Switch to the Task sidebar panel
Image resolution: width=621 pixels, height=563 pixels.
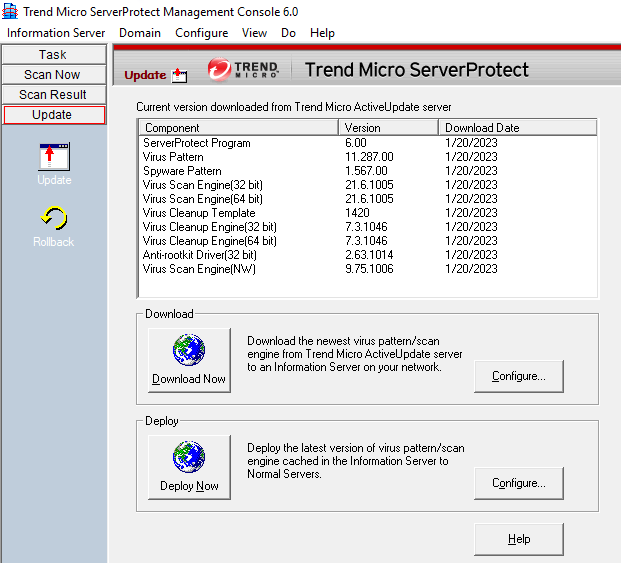pyautogui.click(x=54, y=54)
